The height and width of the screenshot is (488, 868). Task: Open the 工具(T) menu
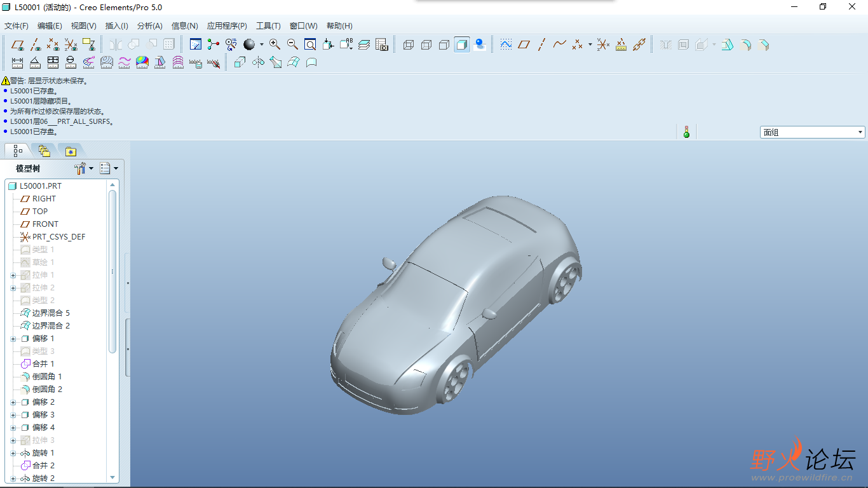pyautogui.click(x=268, y=26)
